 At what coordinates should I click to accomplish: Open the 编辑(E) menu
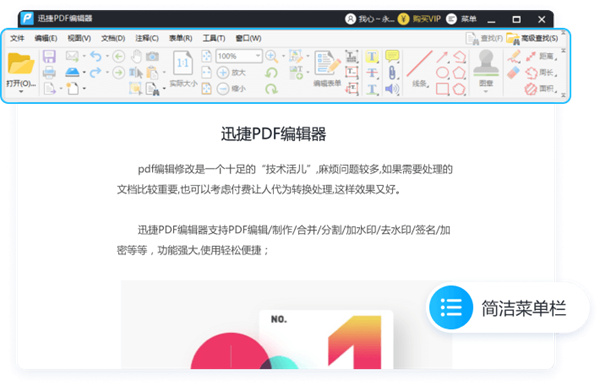click(46, 38)
